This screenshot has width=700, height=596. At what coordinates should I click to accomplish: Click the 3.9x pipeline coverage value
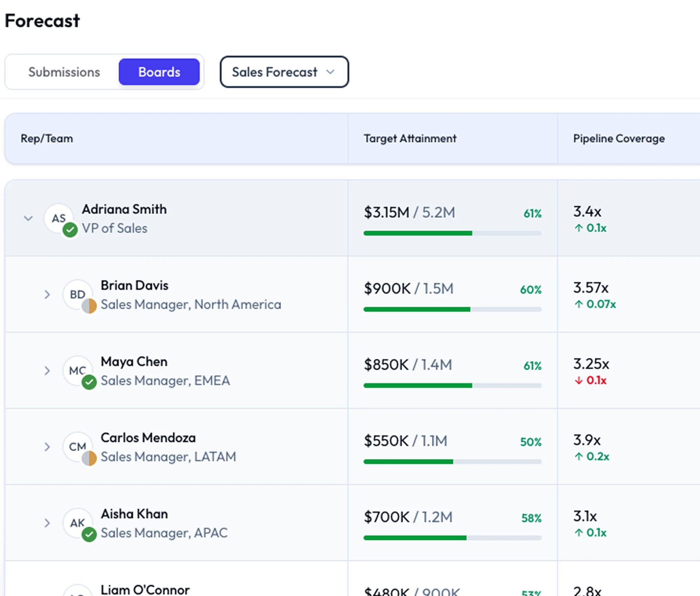587,440
